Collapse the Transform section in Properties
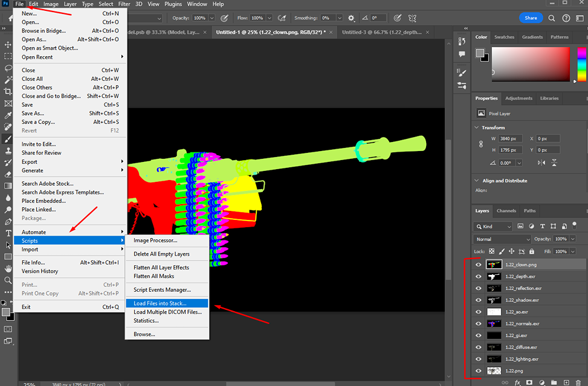The width and height of the screenshot is (588, 386). click(x=477, y=127)
